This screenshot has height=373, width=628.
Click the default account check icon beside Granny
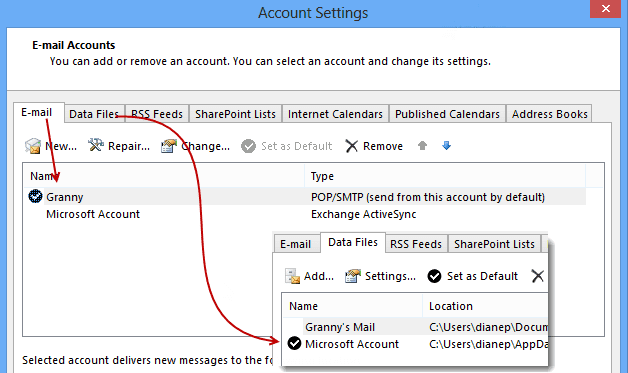pyautogui.click(x=35, y=196)
